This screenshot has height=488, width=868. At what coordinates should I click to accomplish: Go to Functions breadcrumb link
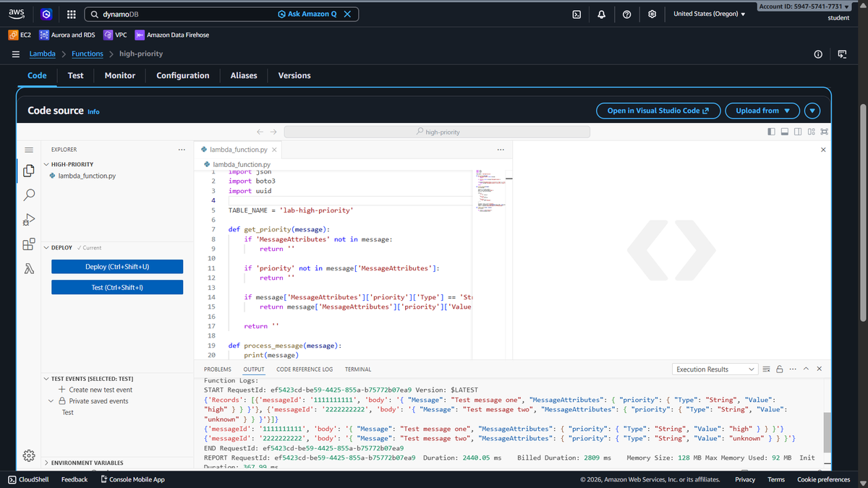[x=88, y=53]
